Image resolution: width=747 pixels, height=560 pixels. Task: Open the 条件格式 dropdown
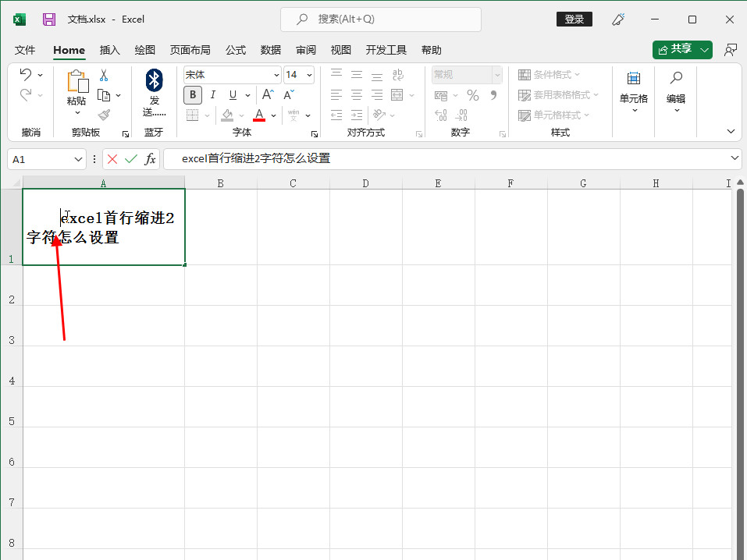pyautogui.click(x=549, y=75)
